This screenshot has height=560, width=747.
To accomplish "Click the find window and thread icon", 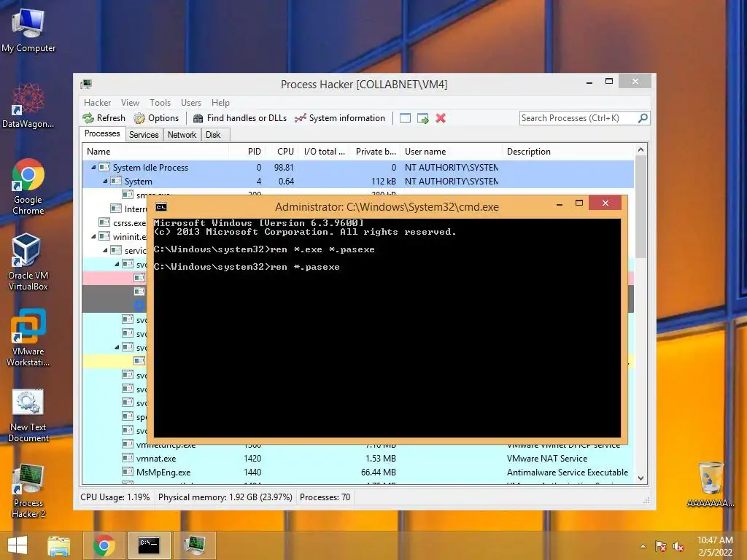I will [x=422, y=118].
